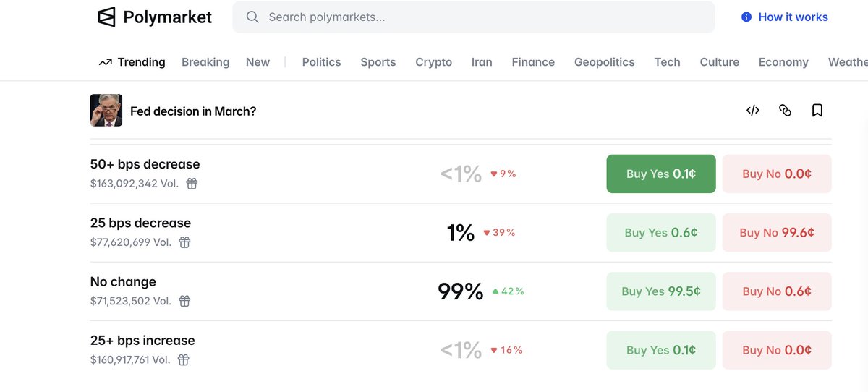The image size is (868, 392).
Task: Click the <1% probability for 50+ bps decrease
Action: pos(461,174)
